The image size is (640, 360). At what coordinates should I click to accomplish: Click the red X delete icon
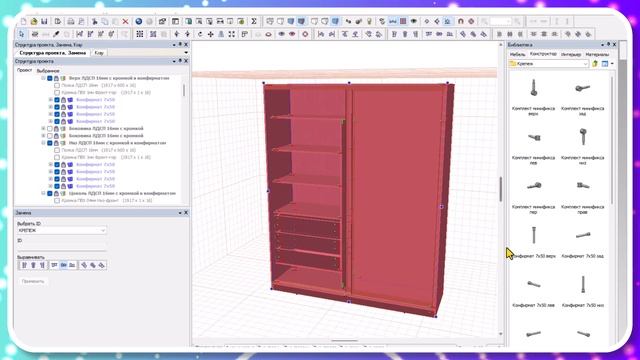coord(125,21)
